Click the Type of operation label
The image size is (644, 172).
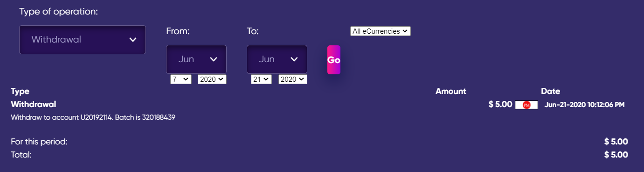coord(59,11)
